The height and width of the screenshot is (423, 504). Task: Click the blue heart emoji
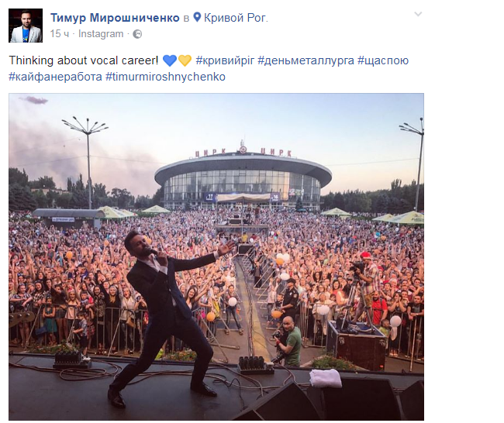tap(170, 60)
